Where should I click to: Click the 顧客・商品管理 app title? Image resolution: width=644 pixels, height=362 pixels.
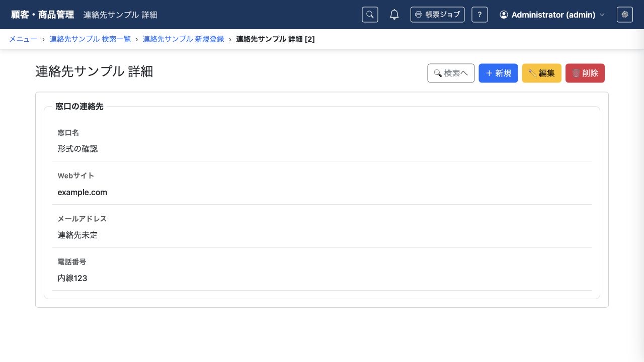coord(42,15)
